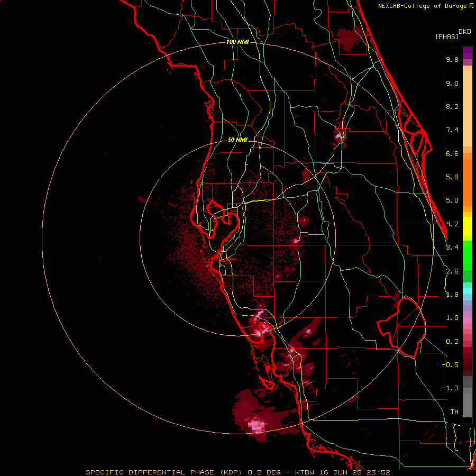Click the 2.6 value on the color scale
Viewport: 476px width, 476px height.
tap(452, 271)
